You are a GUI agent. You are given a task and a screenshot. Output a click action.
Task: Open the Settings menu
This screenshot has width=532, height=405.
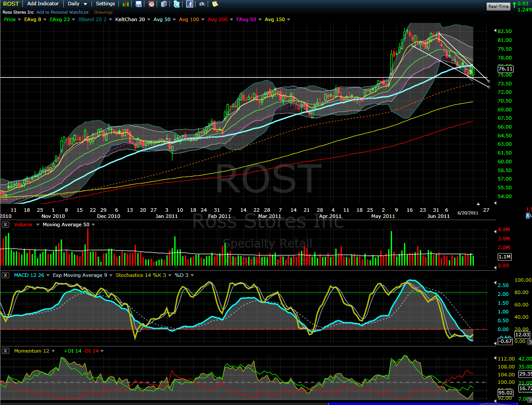tap(105, 4)
